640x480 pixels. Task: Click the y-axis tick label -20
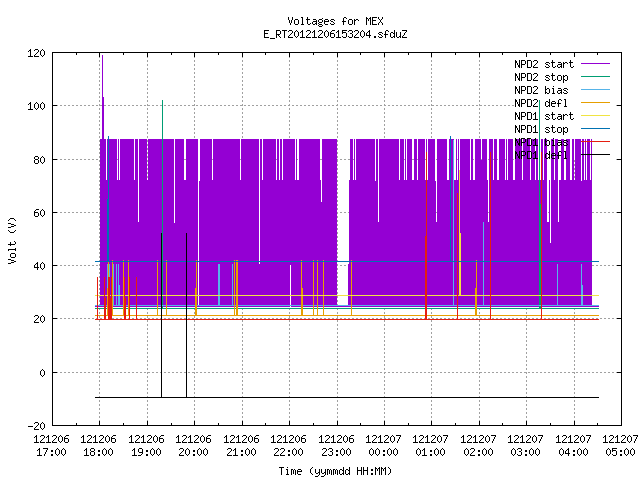click(x=36, y=426)
